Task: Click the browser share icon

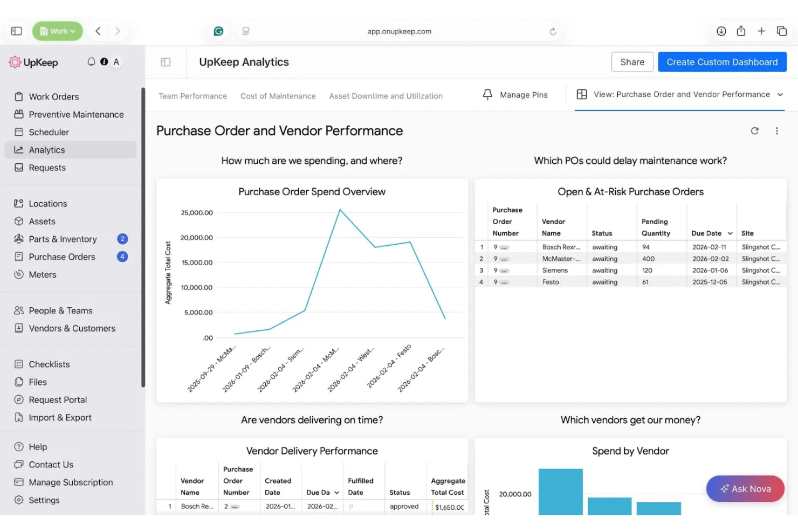Action: click(x=741, y=31)
